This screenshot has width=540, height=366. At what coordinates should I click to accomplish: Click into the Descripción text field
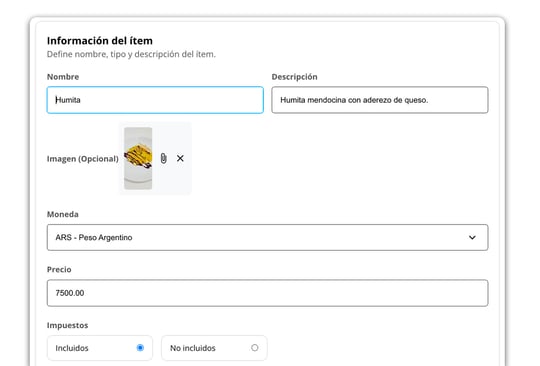click(x=380, y=100)
